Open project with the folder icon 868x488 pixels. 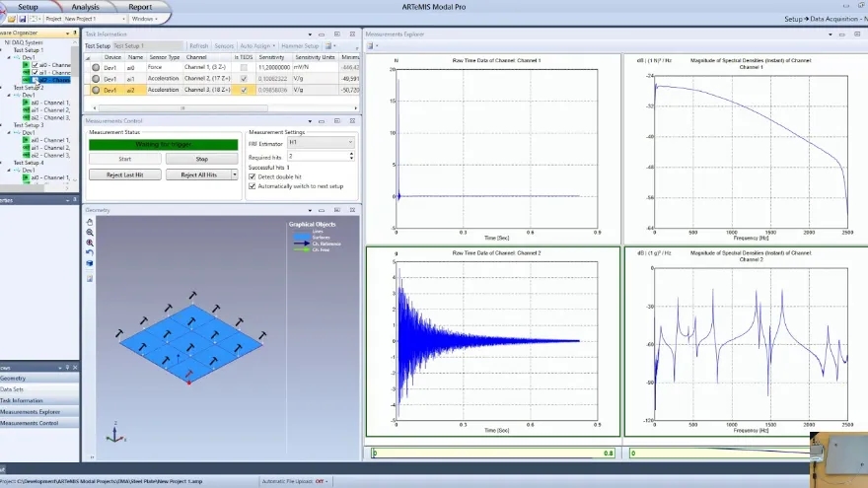pyautogui.click(x=12, y=19)
